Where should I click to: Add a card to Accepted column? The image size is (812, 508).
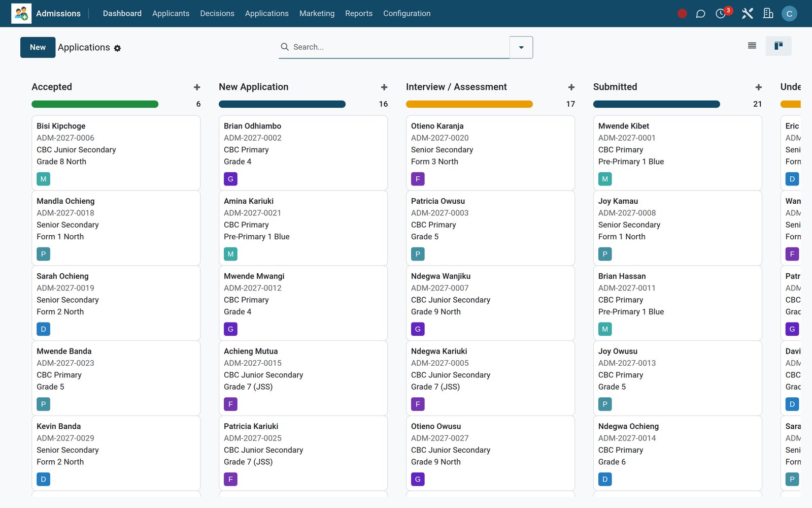[x=197, y=87]
